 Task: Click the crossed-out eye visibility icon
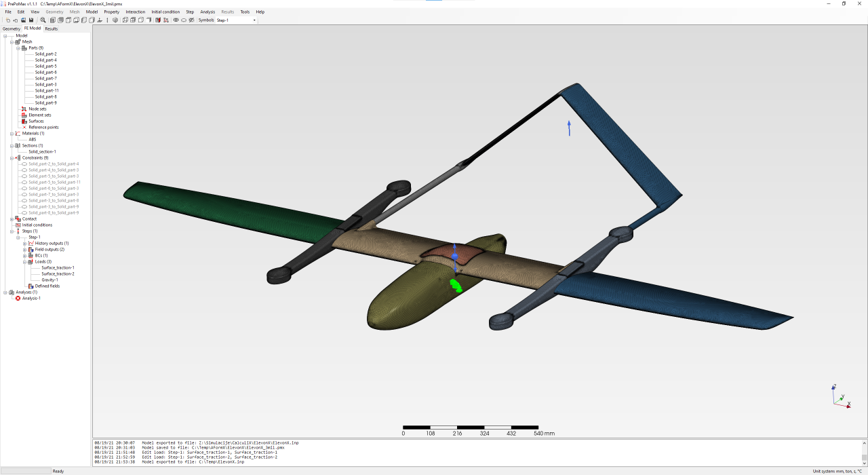(x=191, y=20)
